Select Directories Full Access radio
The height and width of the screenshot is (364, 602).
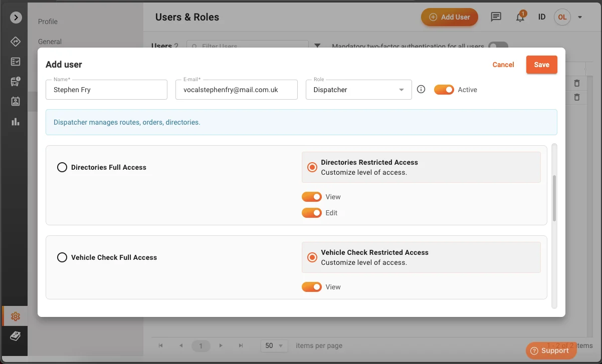pyautogui.click(x=62, y=167)
